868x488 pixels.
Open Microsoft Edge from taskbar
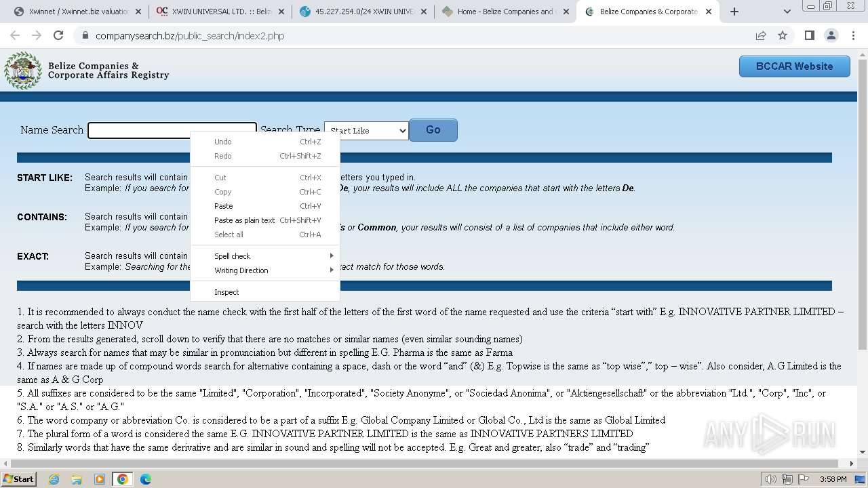click(146, 479)
